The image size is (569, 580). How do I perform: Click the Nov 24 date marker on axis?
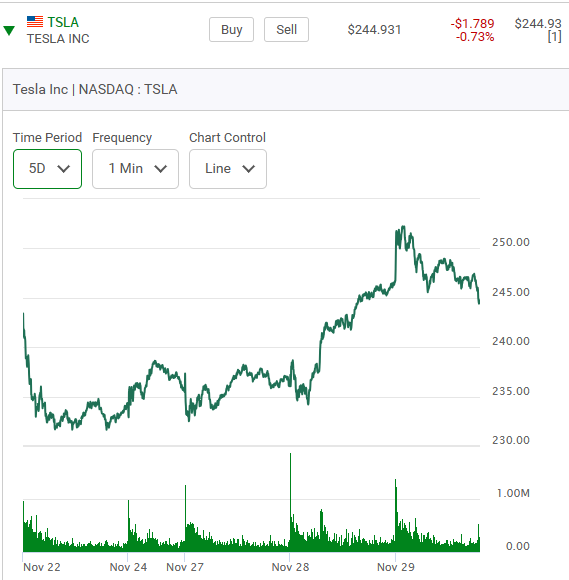pyautogui.click(x=128, y=567)
